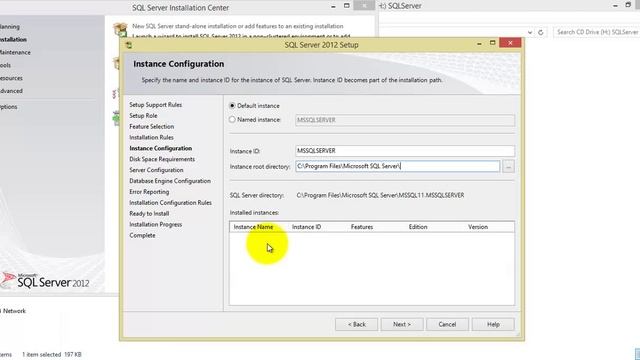Click the Named instance MSSQLSERVER text field
Screen dimensions: 640x360
coord(405,120)
